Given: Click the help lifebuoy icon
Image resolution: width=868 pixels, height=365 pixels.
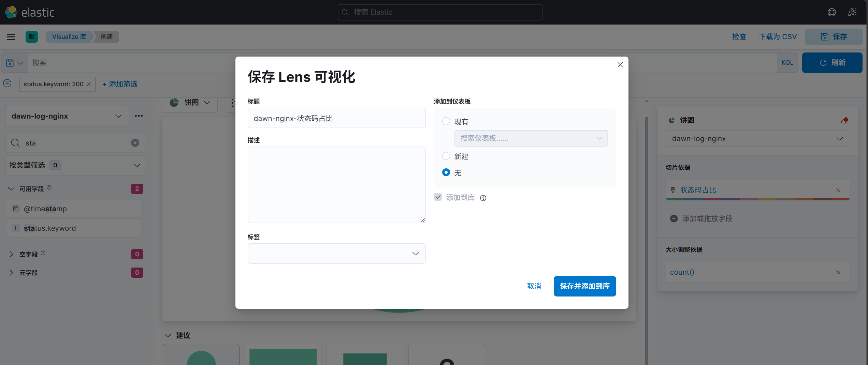Looking at the screenshot, I should coord(831,12).
